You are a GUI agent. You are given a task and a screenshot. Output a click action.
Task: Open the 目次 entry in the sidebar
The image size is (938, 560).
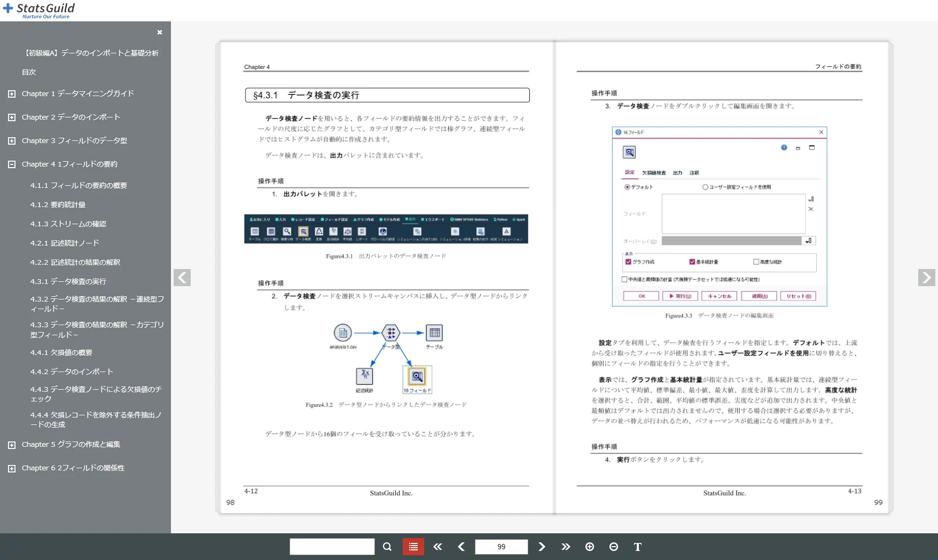pyautogui.click(x=28, y=72)
